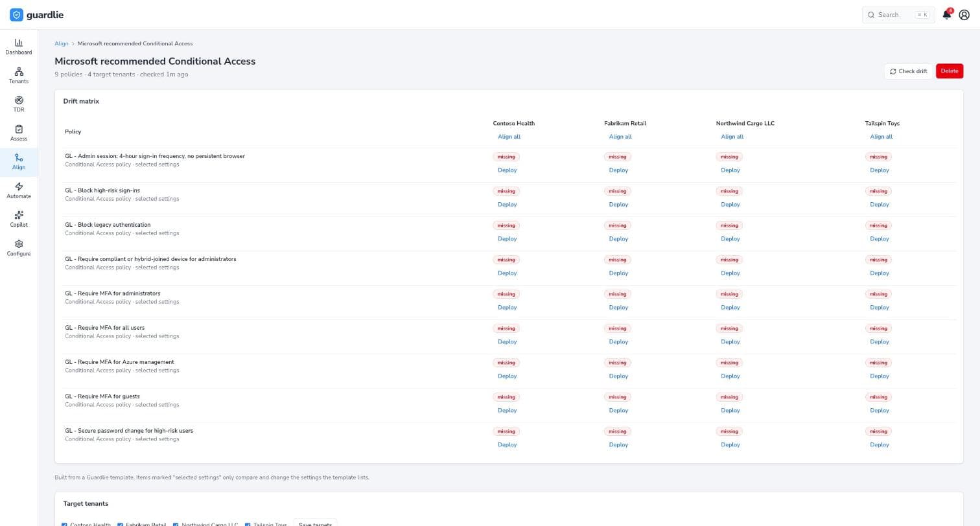This screenshot has width=980, height=526.
Task: Click missing badge for Block legacy authentication, Contoso
Action: [506, 225]
